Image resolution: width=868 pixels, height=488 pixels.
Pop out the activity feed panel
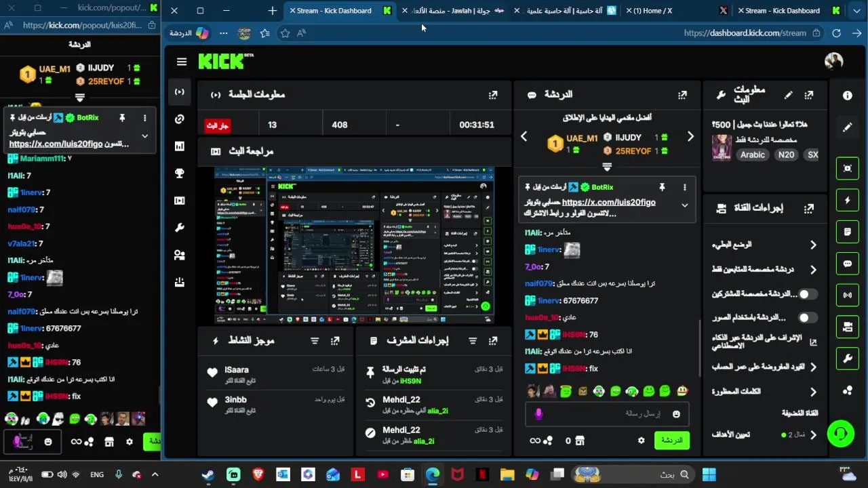click(x=335, y=341)
